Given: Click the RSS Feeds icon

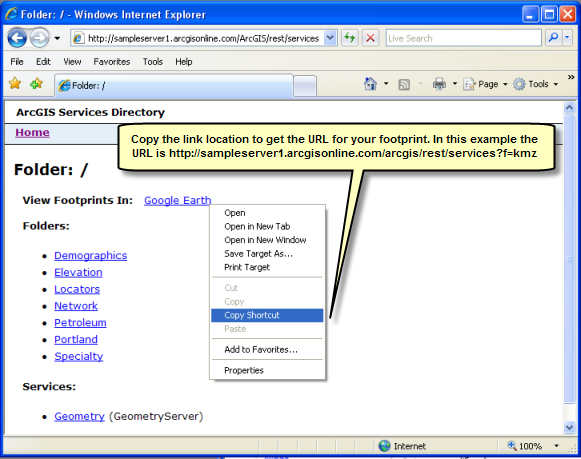Looking at the screenshot, I should click(x=404, y=84).
